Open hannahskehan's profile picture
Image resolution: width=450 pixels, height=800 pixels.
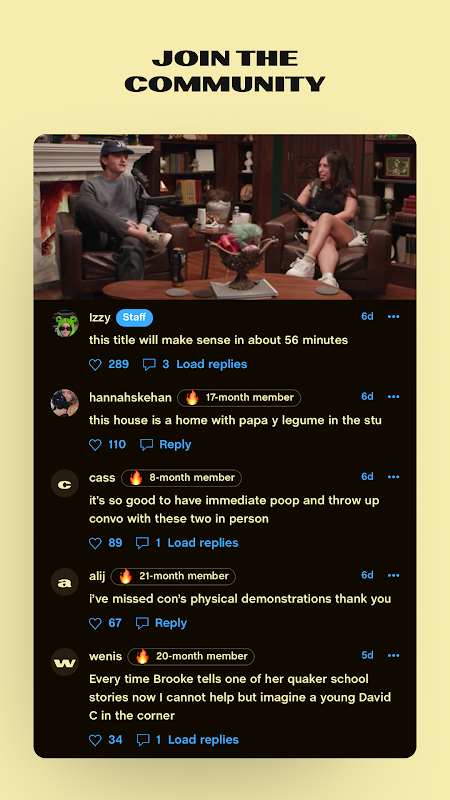click(x=65, y=403)
